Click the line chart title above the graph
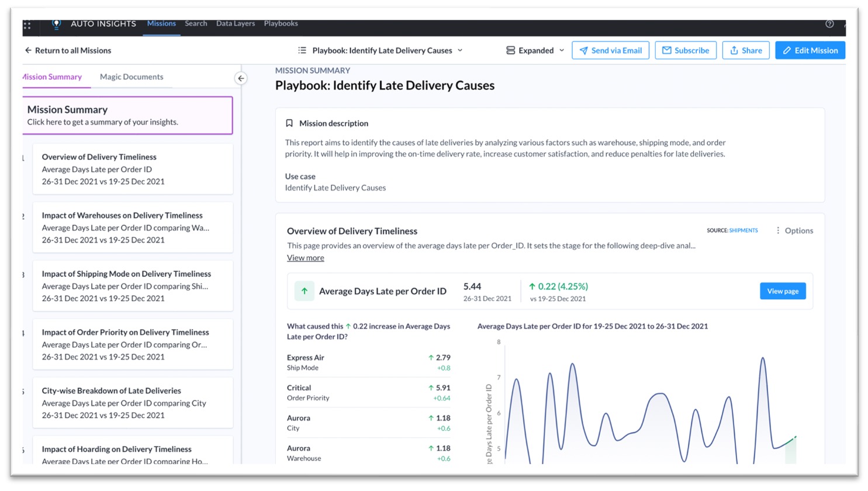The width and height of the screenshot is (868, 491). tap(593, 326)
